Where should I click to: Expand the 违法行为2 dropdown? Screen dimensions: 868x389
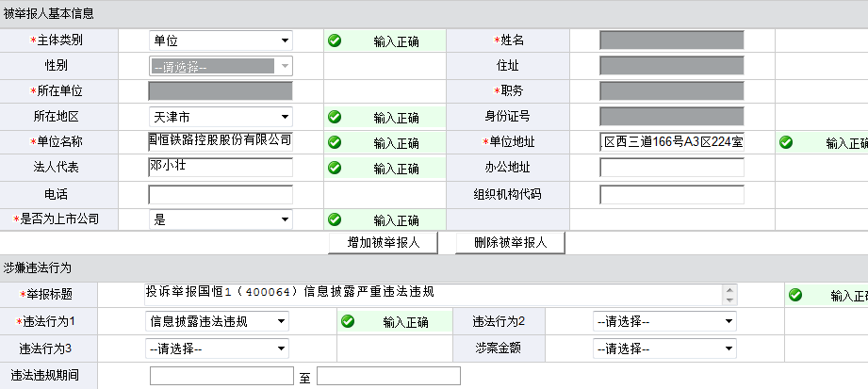coord(664,321)
